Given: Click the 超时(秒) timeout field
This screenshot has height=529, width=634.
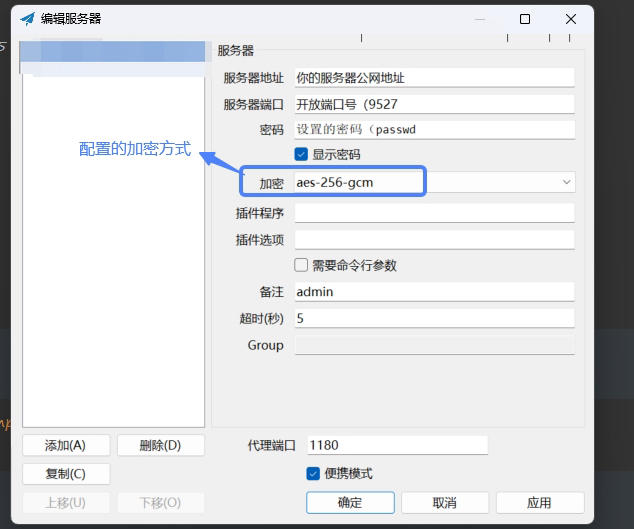Looking at the screenshot, I should [x=435, y=318].
